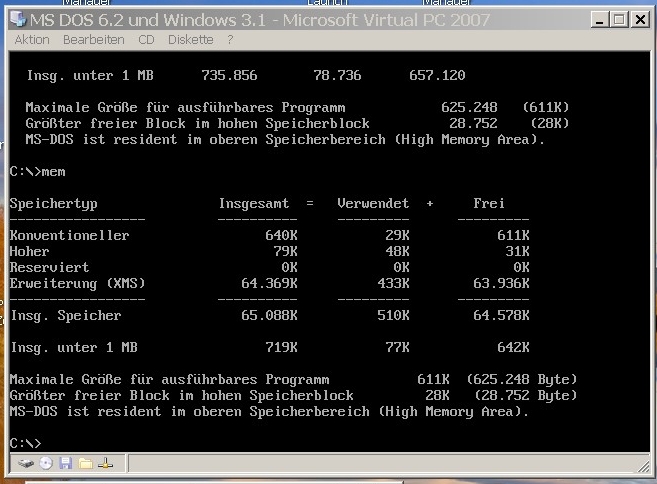Open the Diskette menu
657x484 pixels.
click(x=191, y=40)
